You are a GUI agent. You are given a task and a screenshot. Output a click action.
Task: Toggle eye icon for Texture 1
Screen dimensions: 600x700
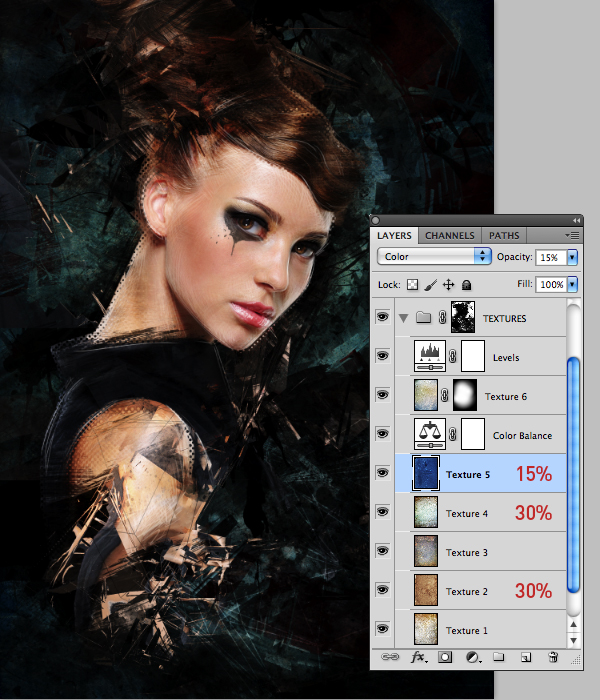pos(383,629)
